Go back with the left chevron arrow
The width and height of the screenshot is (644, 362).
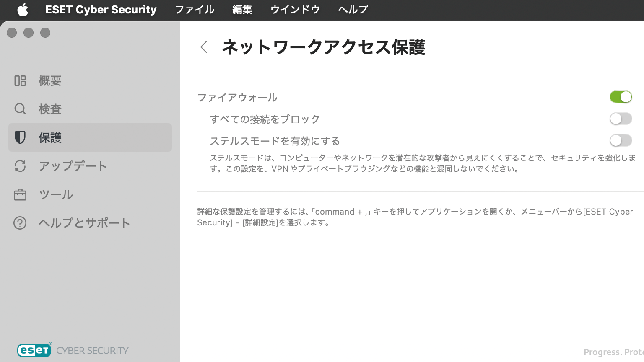(x=204, y=47)
